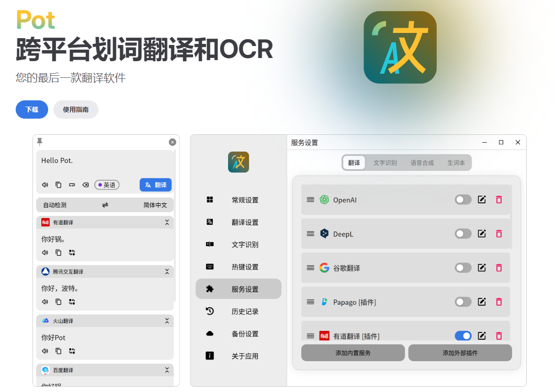Click the OpenAI row drag handle

[310, 200]
